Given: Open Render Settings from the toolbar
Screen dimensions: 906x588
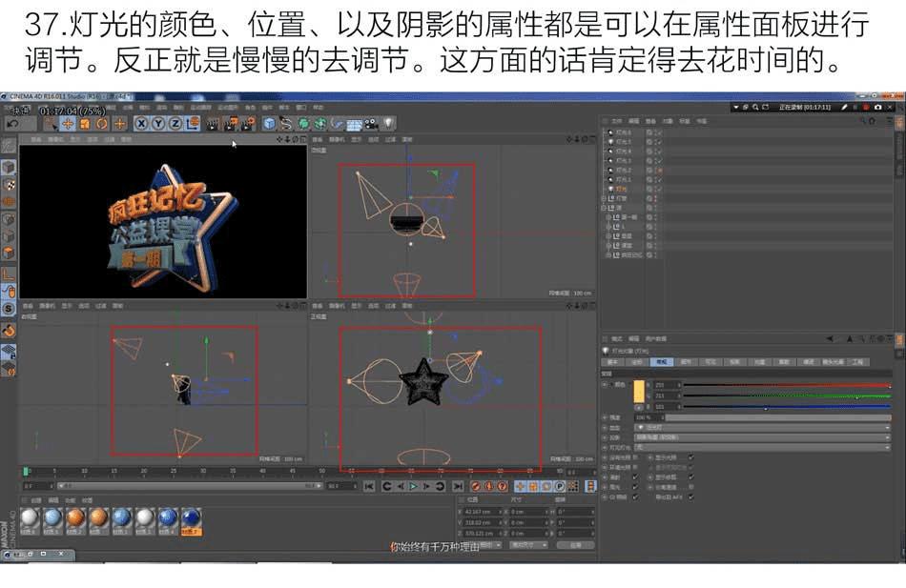Looking at the screenshot, I should pyautogui.click(x=249, y=124).
